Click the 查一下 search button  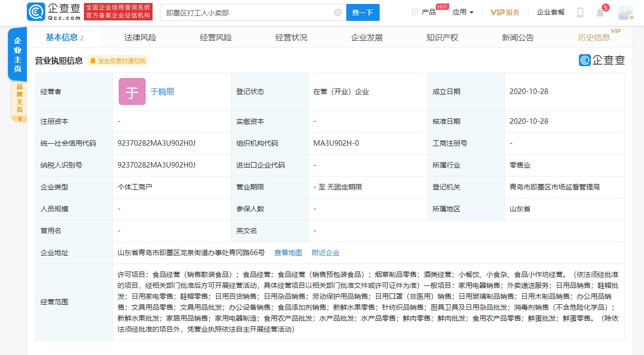pyautogui.click(x=363, y=12)
